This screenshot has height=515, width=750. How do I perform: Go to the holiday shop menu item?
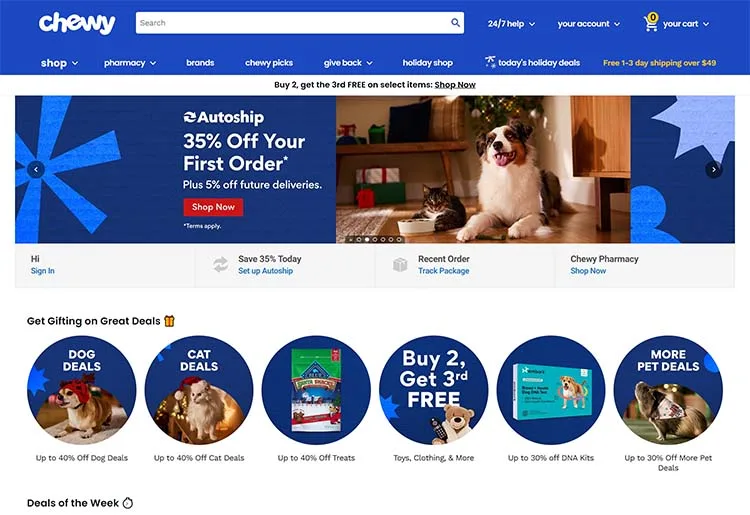[428, 63]
